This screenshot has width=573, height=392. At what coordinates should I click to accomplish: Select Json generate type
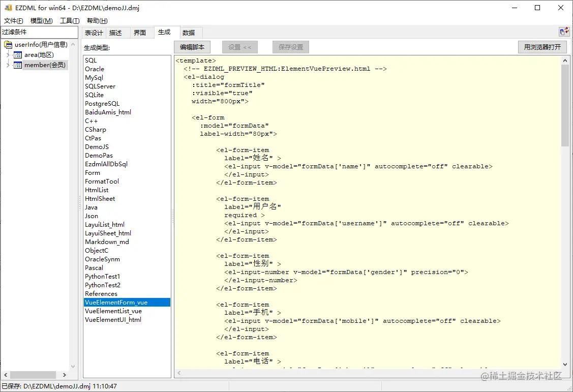pos(127,216)
